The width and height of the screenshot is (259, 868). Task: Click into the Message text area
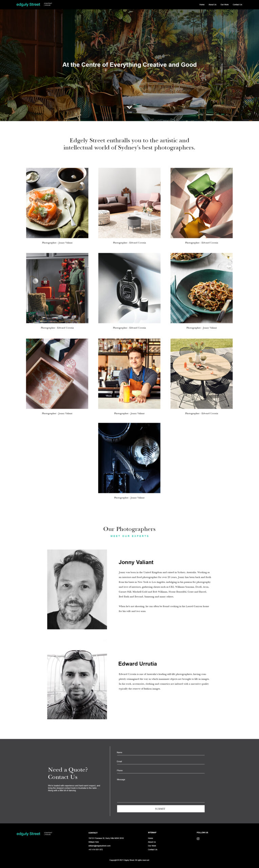coord(161,789)
